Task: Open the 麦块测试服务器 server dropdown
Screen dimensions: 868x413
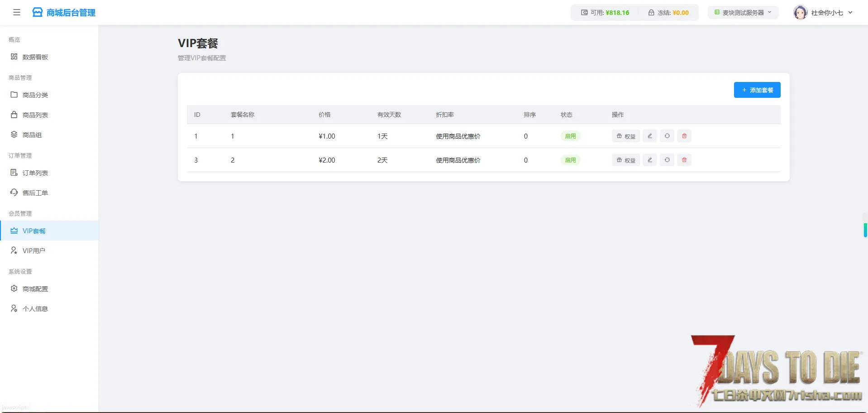Action: [743, 13]
